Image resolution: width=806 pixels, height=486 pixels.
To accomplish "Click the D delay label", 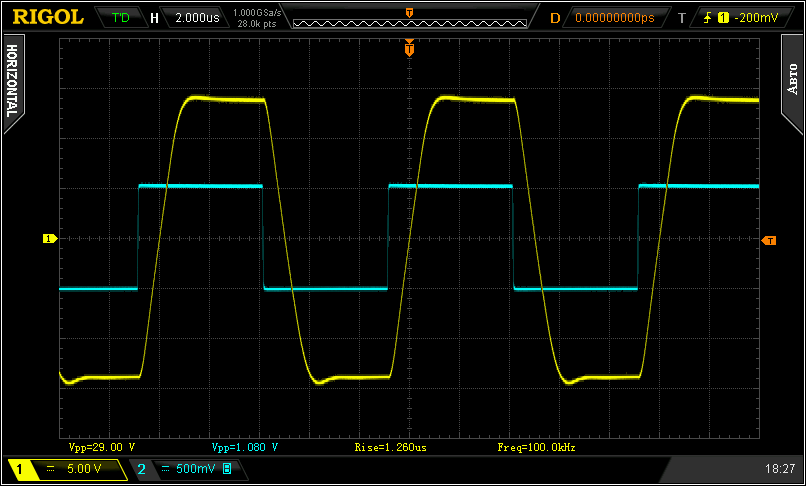I will coord(555,18).
